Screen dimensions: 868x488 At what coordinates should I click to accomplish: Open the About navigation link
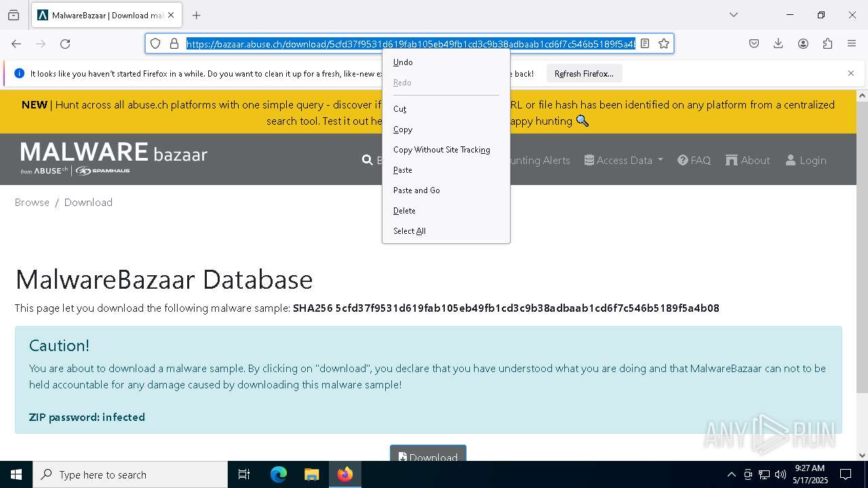click(747, 161)
